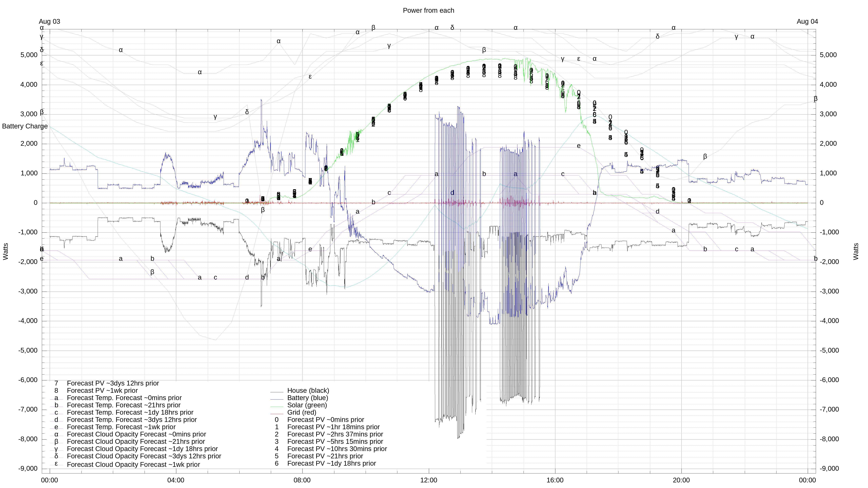Click the right-axis '-8,000' tick label
The width and height of the screenshot is (868, 488).
830,439
